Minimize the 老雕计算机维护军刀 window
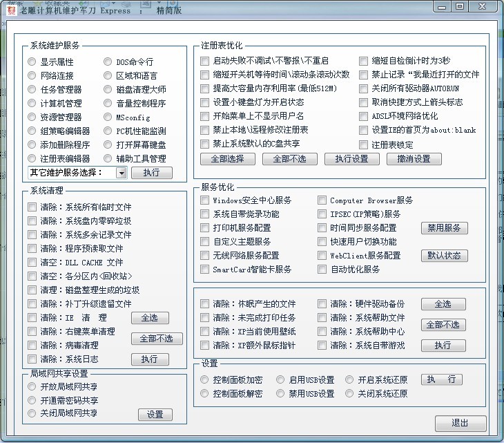The width and height of the screenshot is (504, 443). click(x=442, y=6)
